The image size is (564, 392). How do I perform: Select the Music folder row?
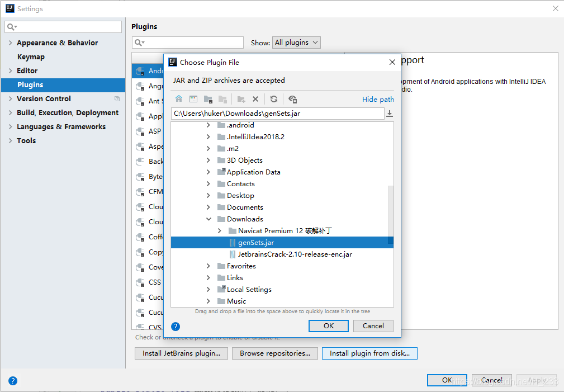pyautogui.click(x=282, y=301)
